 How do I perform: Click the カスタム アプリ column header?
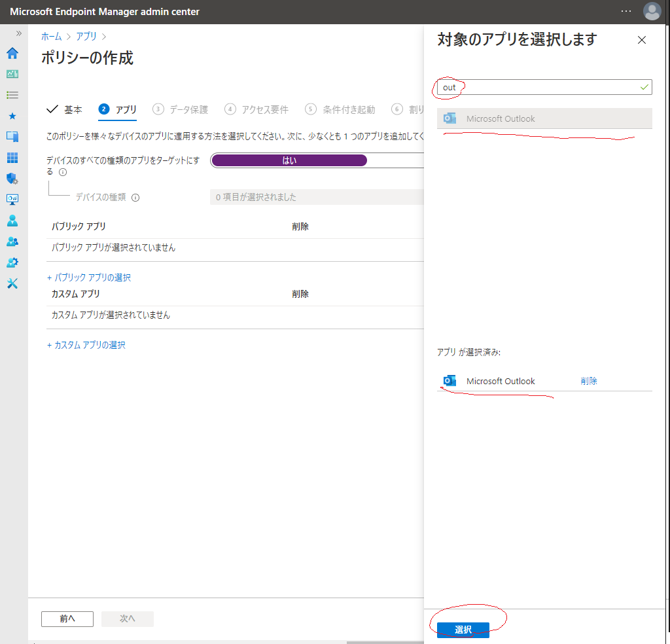pos(76,294)
